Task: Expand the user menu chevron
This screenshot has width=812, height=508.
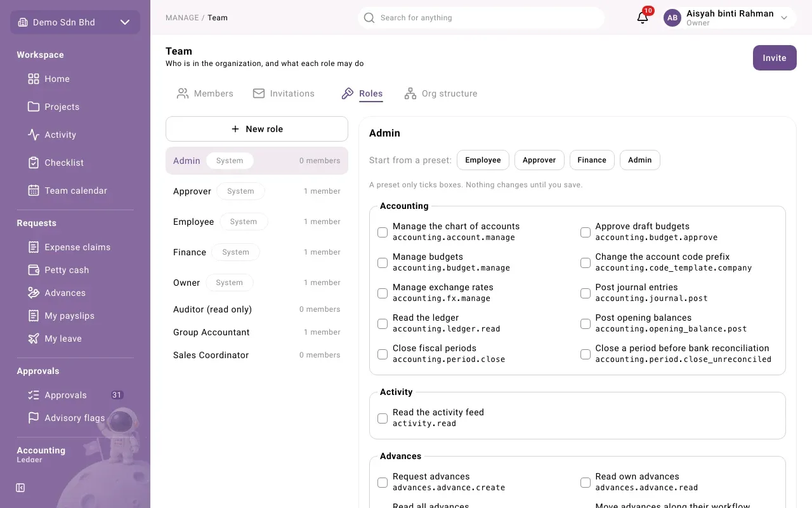Action: point(784,18)
